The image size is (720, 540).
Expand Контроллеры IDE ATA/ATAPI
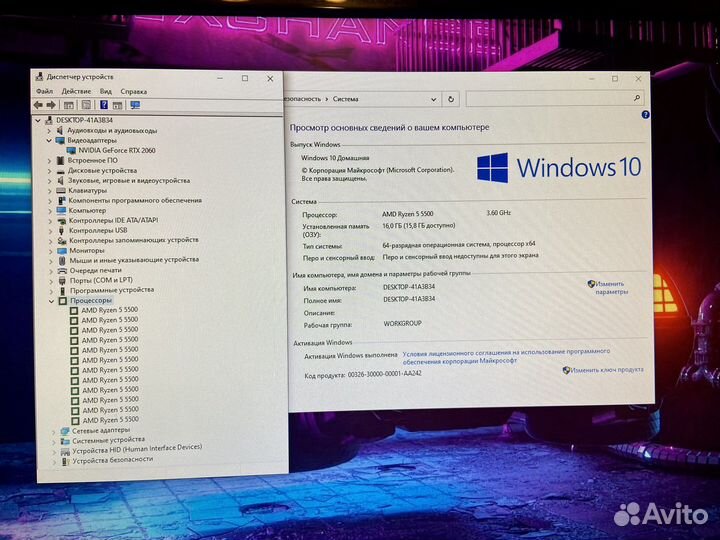click(51, 221)
